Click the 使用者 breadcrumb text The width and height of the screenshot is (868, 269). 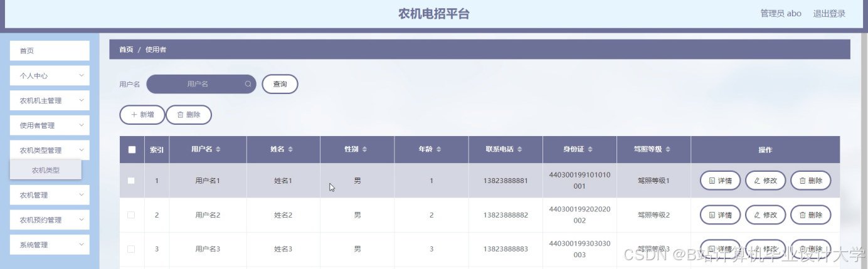pyautogui.click(x=156, y=50)
